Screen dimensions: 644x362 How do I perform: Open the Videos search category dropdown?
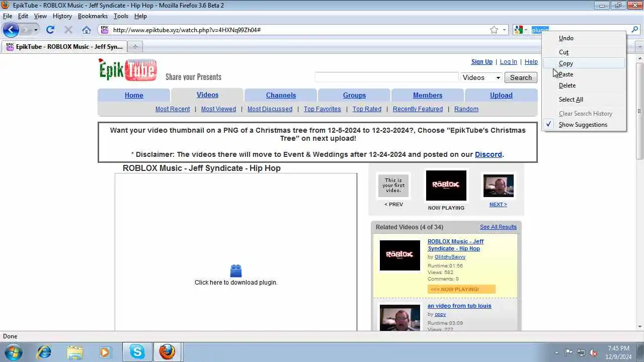pyautogui.click(x=481, y=77)
